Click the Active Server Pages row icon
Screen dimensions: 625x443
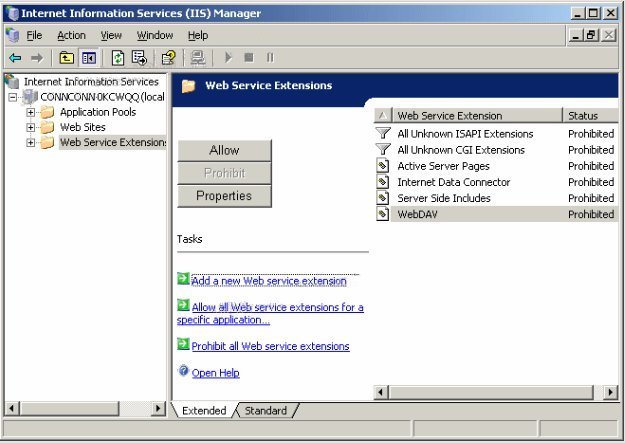(383, 166)
